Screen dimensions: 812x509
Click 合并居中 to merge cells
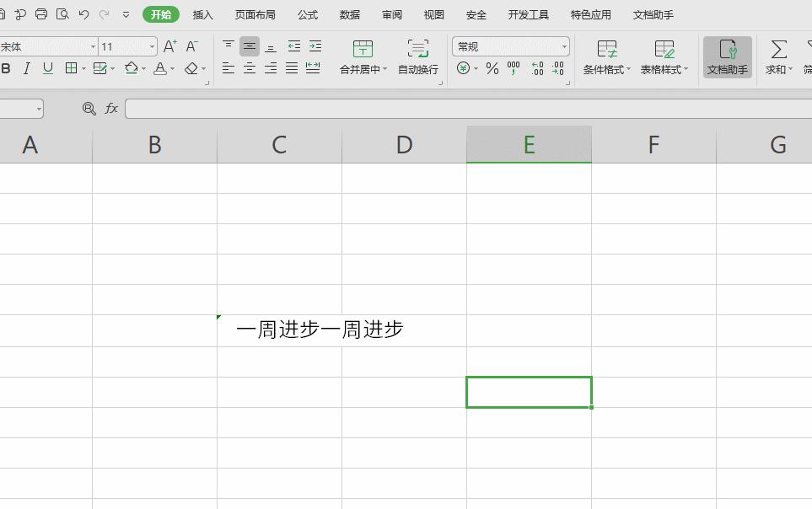(363, 57)
